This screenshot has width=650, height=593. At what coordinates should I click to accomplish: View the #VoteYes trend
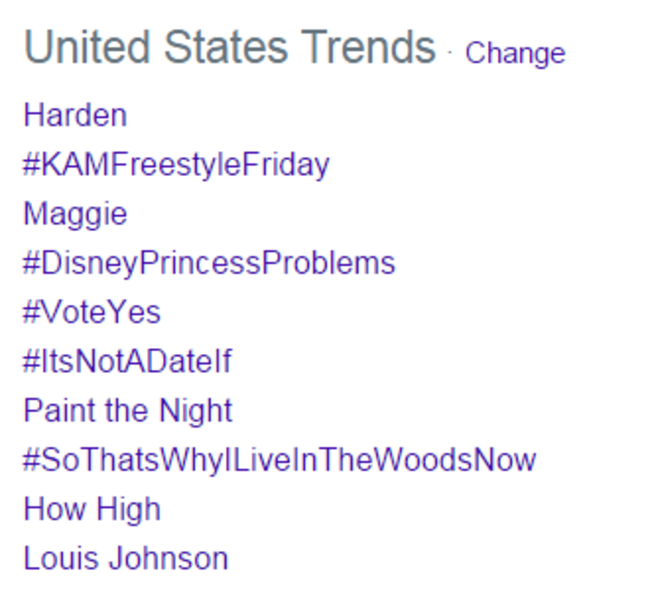coord(92,312)
